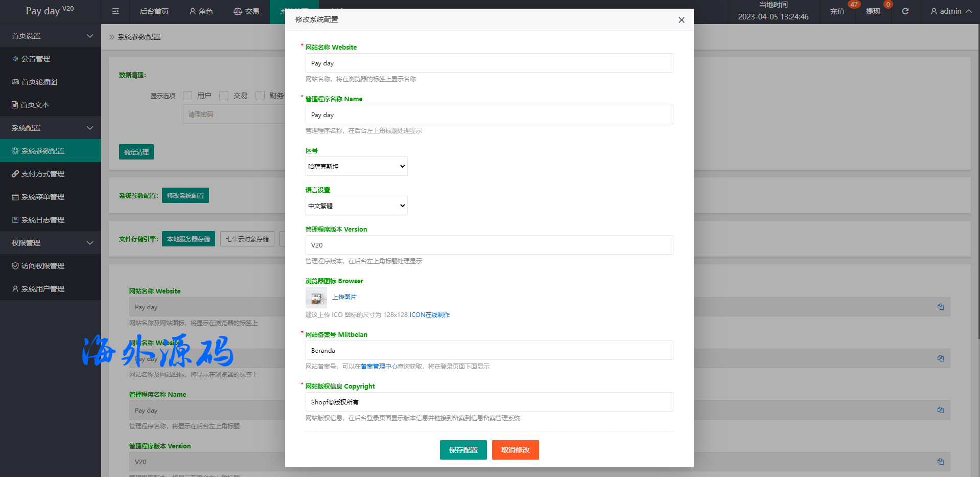Viewport: 980px width, 477px height.
Task: Click the 取消修改 cancel button
Action: (515, 450)
